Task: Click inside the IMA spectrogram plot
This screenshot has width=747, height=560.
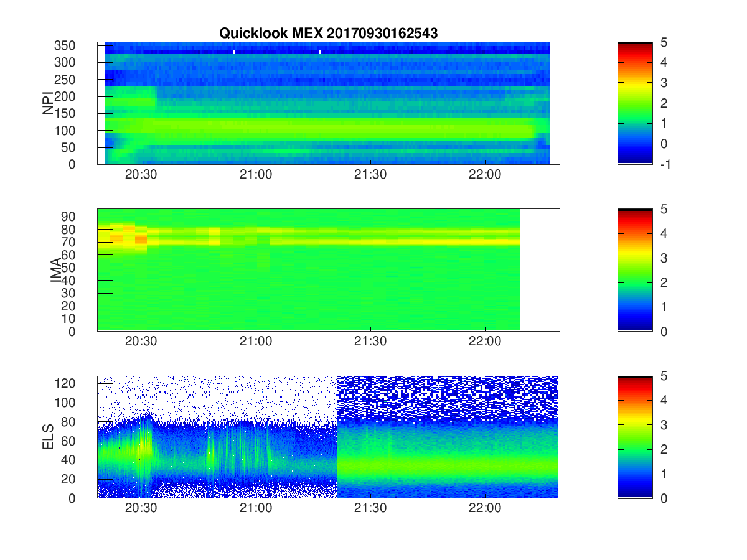Action: tap(328, 270)
